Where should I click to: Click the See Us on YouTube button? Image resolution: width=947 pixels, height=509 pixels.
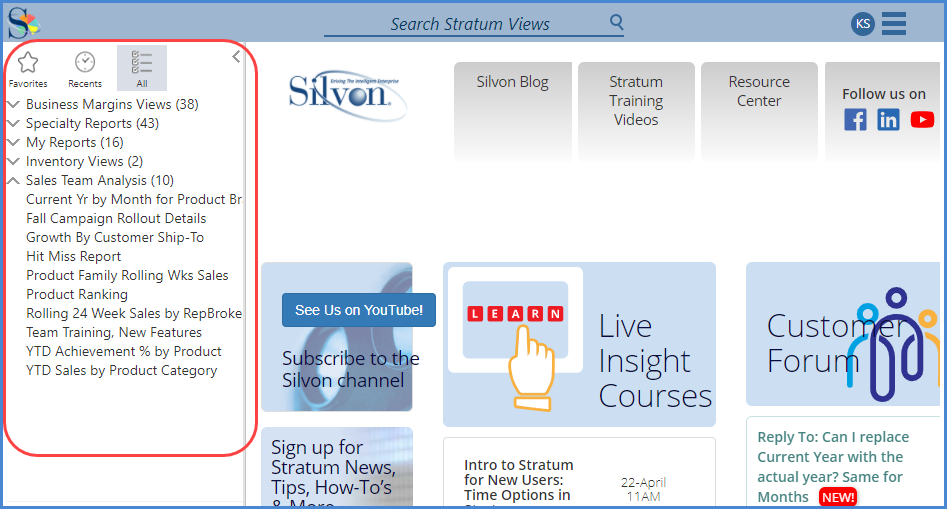[x=358, y=310]
